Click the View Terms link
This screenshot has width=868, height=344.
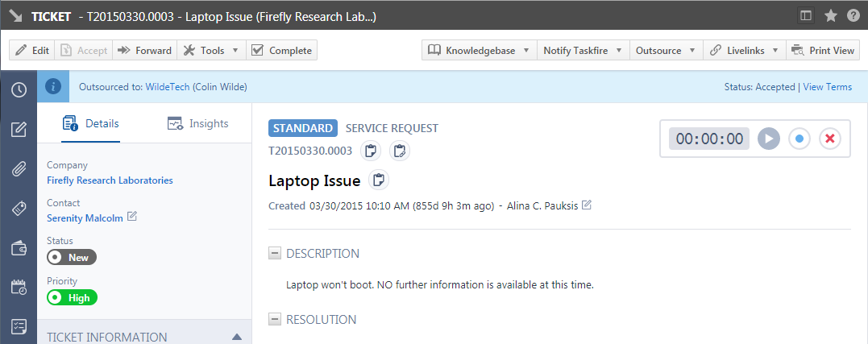[x=827, y=87]
